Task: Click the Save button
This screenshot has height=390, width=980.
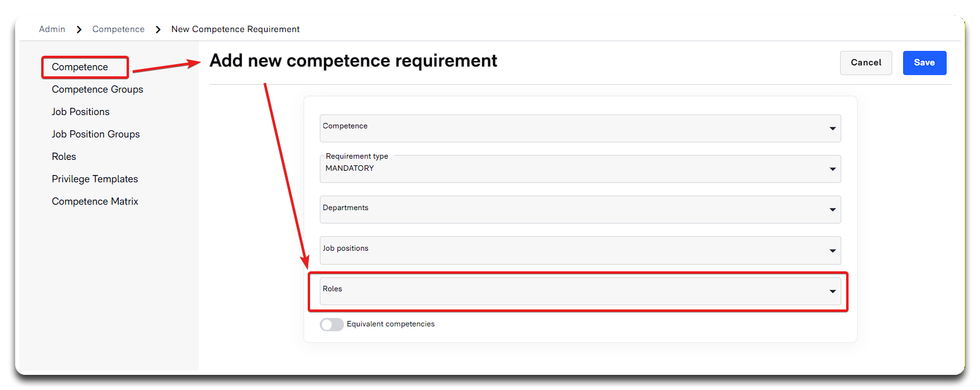Action: pyautogui.click(x=924, y=63)
